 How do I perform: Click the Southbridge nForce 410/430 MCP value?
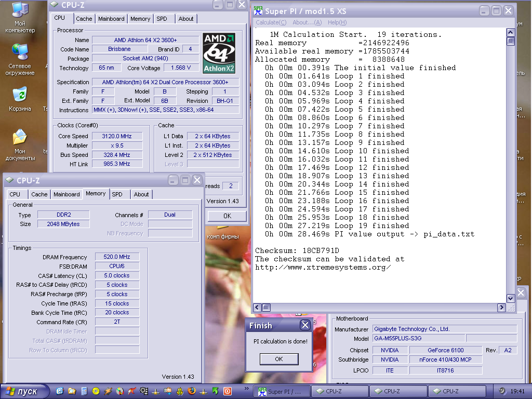point(445,360)
